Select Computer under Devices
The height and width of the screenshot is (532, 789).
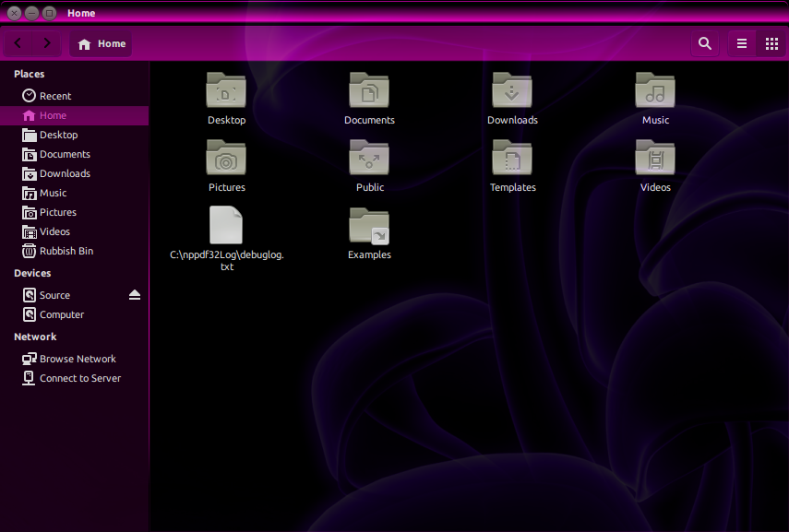75,314
